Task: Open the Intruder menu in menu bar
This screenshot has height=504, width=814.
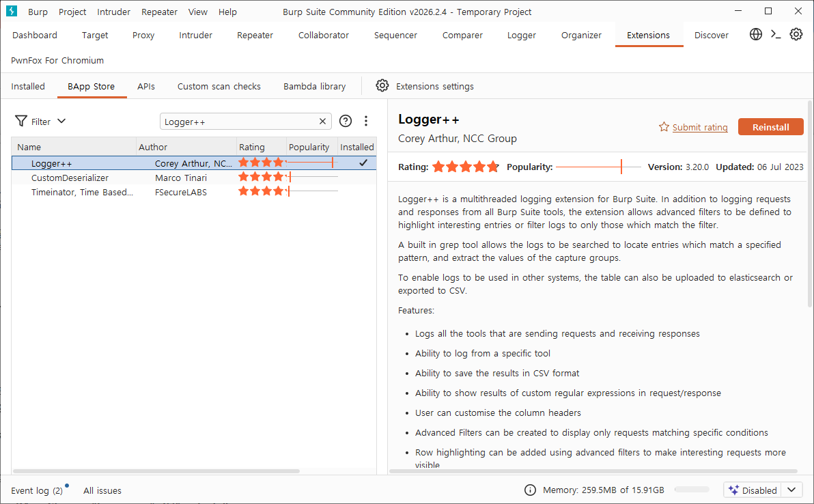Action: pos(113,12)
